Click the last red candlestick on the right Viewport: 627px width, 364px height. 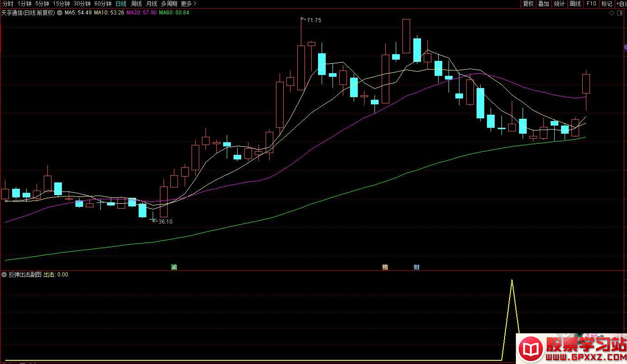pyautogui.click(x=586, y=84)
